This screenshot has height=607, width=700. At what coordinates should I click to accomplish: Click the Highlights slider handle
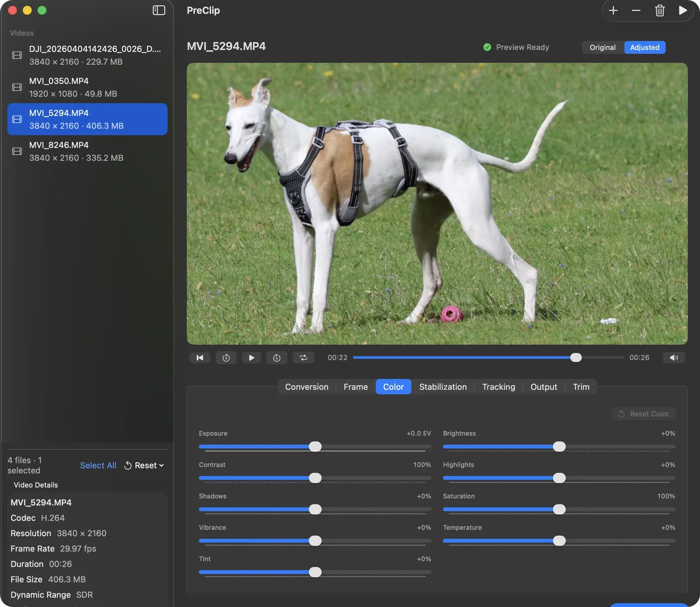559,478
